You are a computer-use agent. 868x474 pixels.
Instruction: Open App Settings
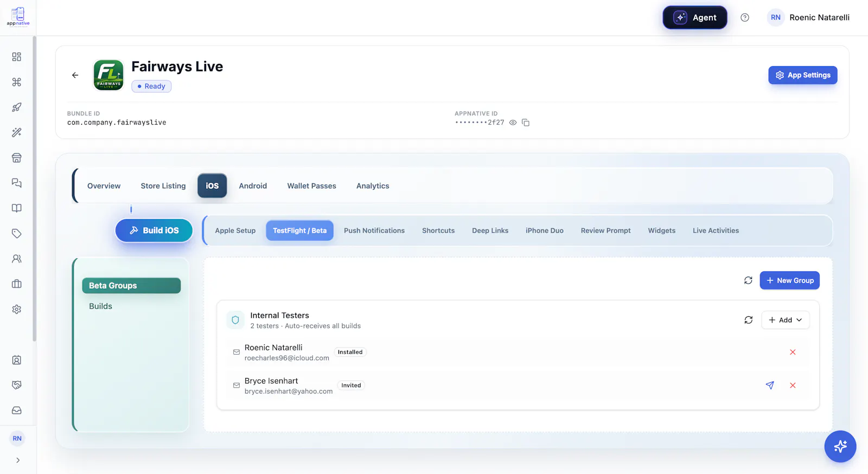click(x=803, y=75)
